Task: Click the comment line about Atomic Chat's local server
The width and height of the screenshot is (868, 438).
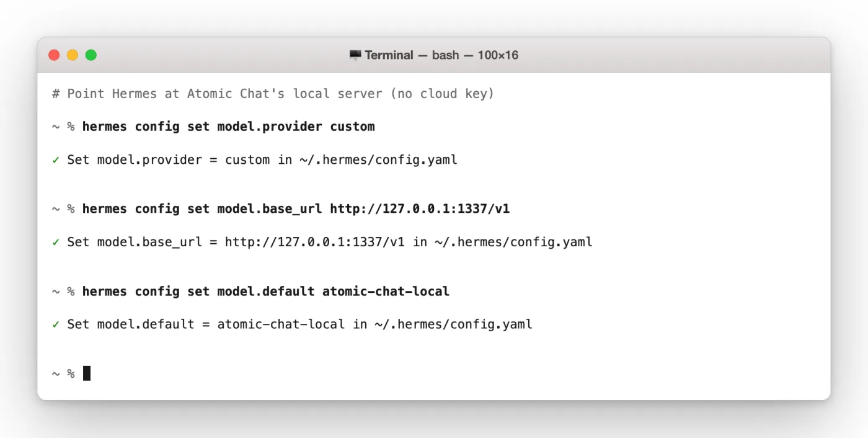Action: click(x=273, y=94)
